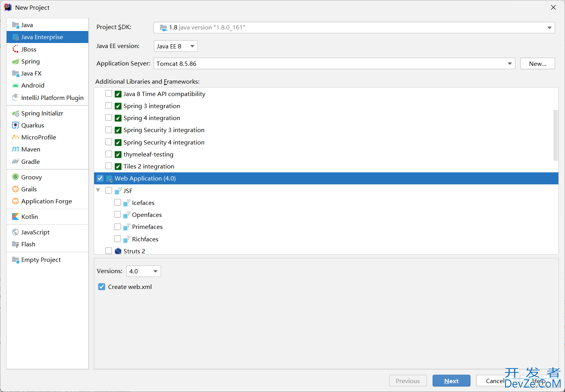Click the Quarkus icon
Image resolution: width=565 pixels, height=392 pixels.
[x=15, y=125]
